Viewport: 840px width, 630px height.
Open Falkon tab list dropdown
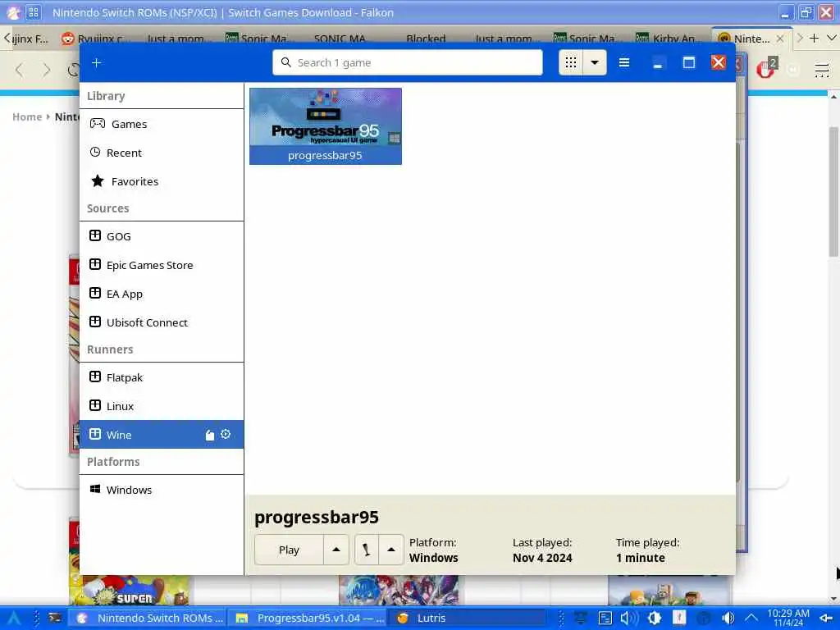point(832,38)
